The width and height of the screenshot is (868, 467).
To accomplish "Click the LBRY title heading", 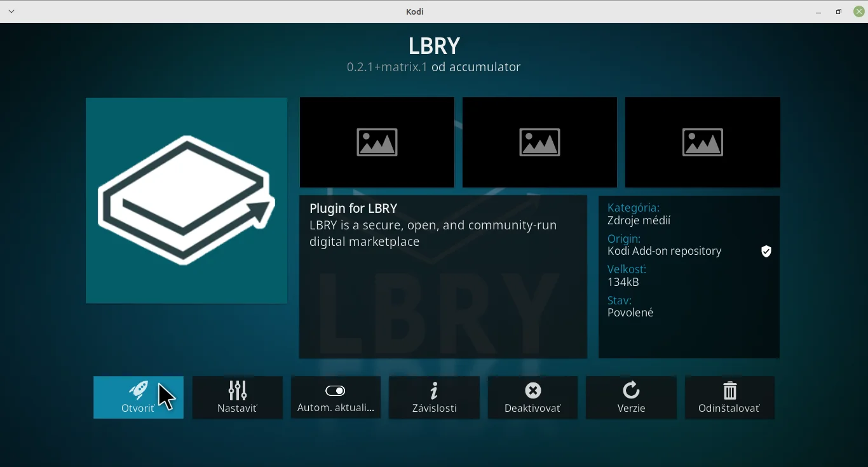I will click(x=435, y=46).
